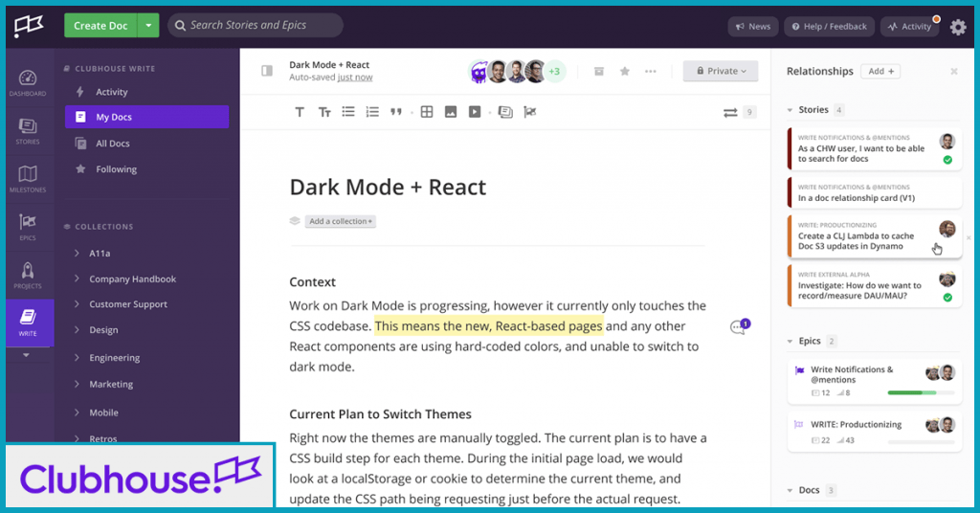Open story "As a CHW user, I want to be able to search for docs"
The image size is (980, 513).
[875, 148]
